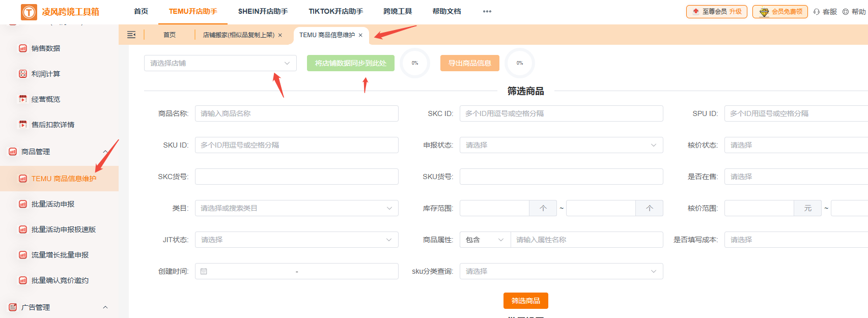Close the 店铺搬家(相似品复制上架) tab

pyautogui.click(x=280, y=35)
